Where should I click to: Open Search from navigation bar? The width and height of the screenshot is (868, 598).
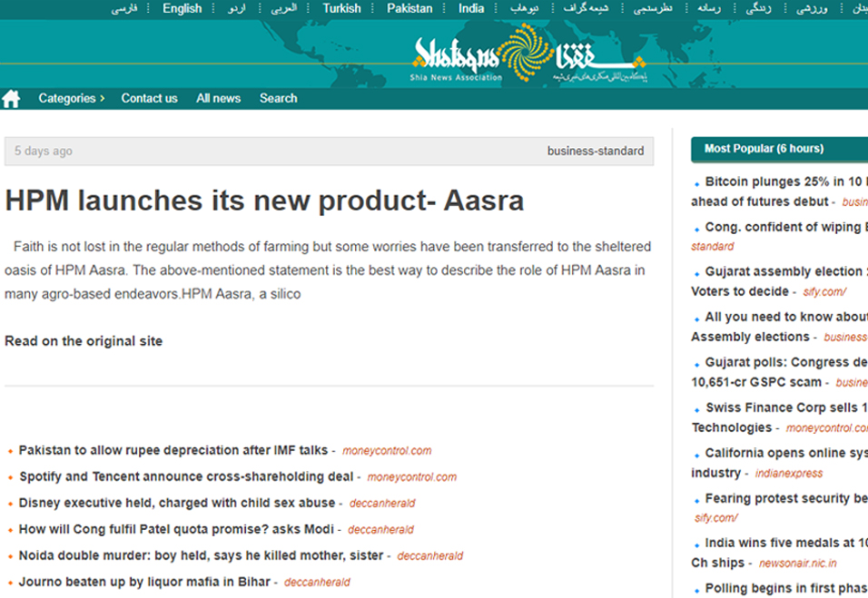[279, 99]
